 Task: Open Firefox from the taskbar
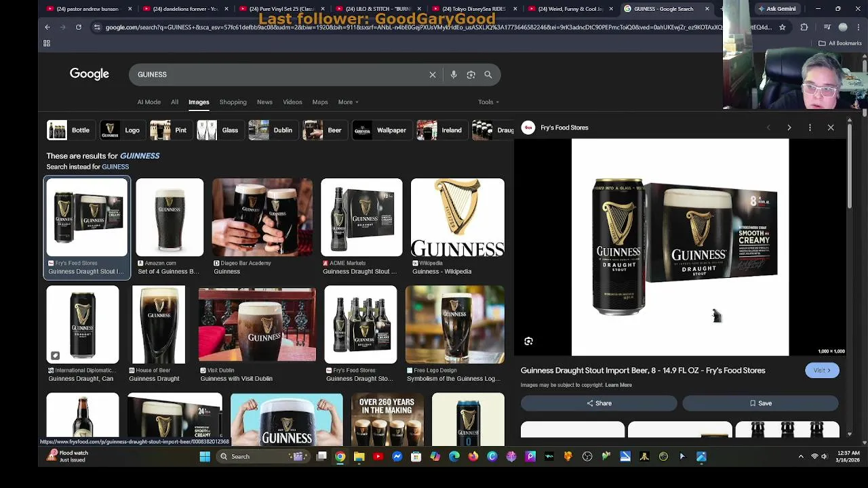[473, 457]
